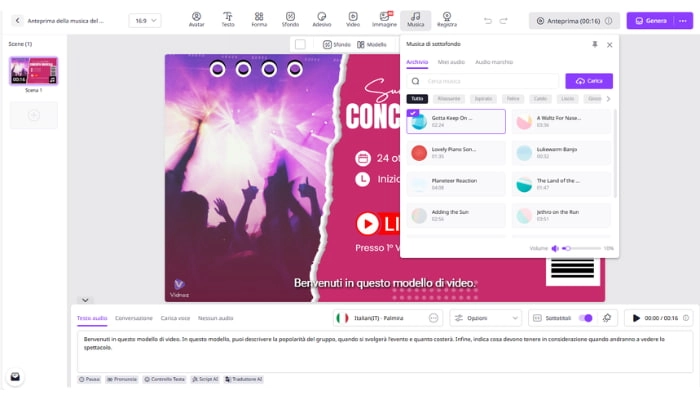Viewport: 700px width, 400px height.
Task: Click the Cerca musica search field
Action: pyautogui.click(x=490, y=81)
